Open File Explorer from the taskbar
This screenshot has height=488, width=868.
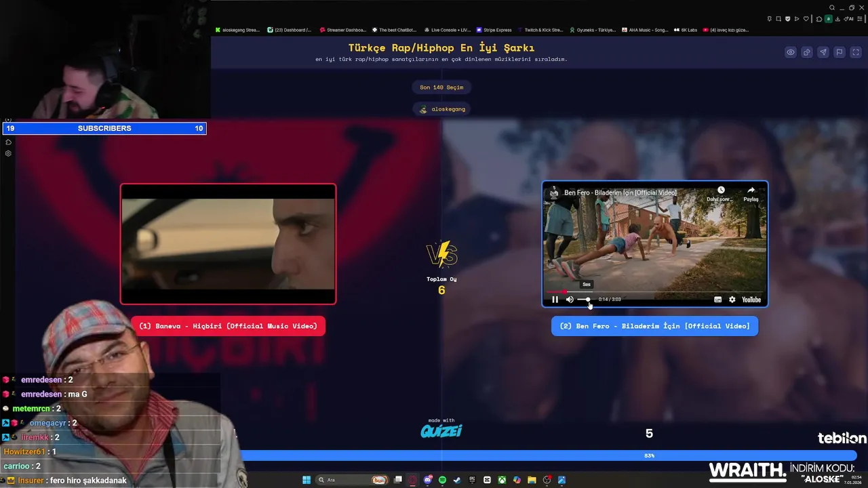click(532, 480)
